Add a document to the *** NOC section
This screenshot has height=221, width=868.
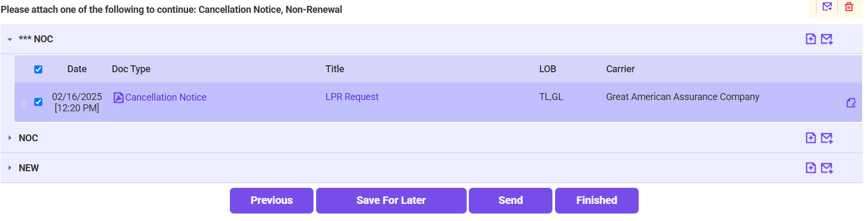(x=811, y=39)
